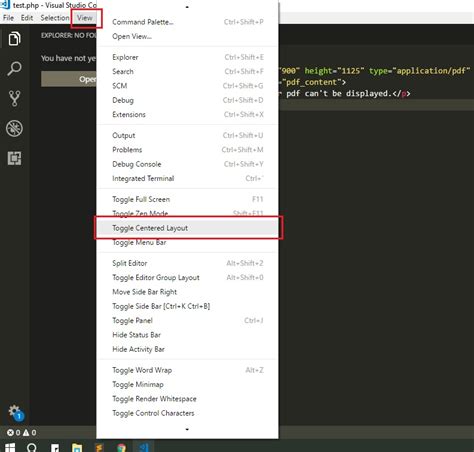474x452 pixels.
Task: Select the Debug Console menu entry
Action: point(187,164)
